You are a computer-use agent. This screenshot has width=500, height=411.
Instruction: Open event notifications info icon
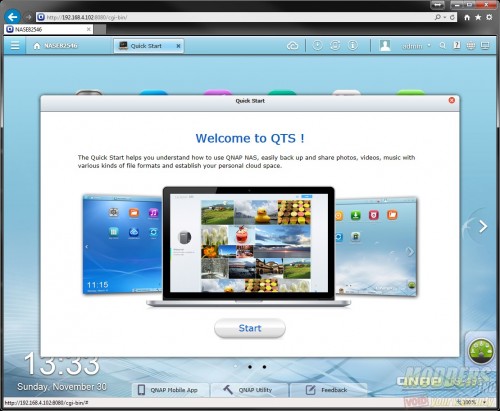(x=353, y=45)
